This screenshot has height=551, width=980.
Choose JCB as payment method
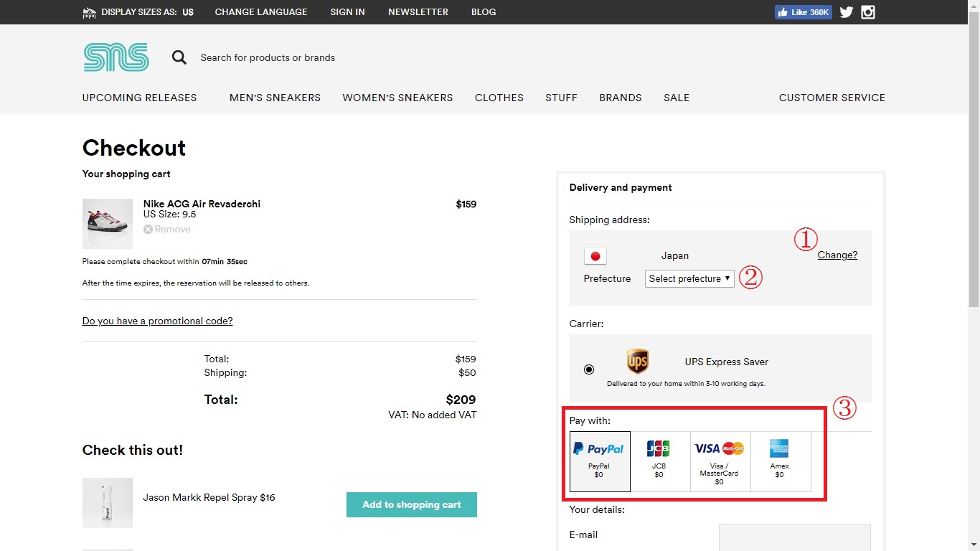(x=659, y=461)
